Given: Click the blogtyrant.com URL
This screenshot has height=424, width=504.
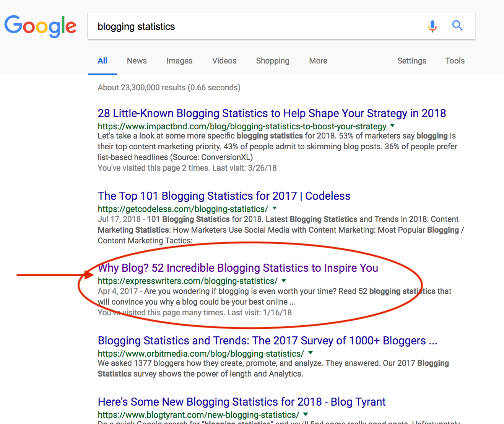Looking at the screenshot, I should [198, 415].
